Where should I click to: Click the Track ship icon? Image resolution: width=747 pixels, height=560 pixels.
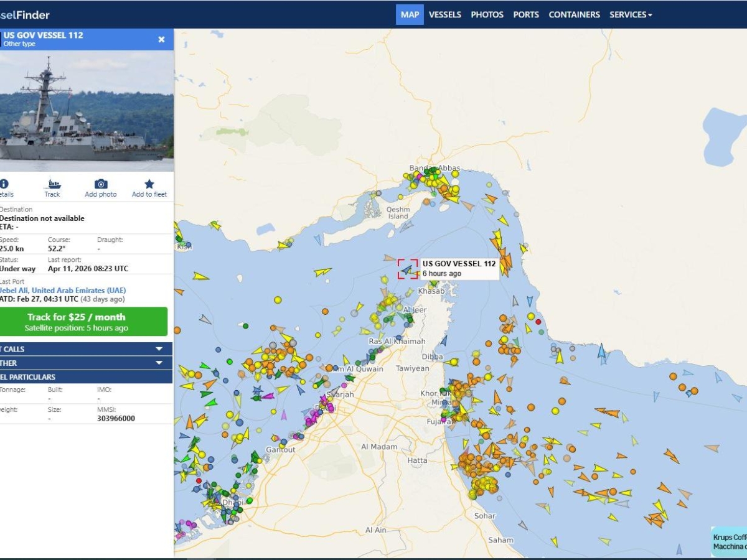click(52, 185)
